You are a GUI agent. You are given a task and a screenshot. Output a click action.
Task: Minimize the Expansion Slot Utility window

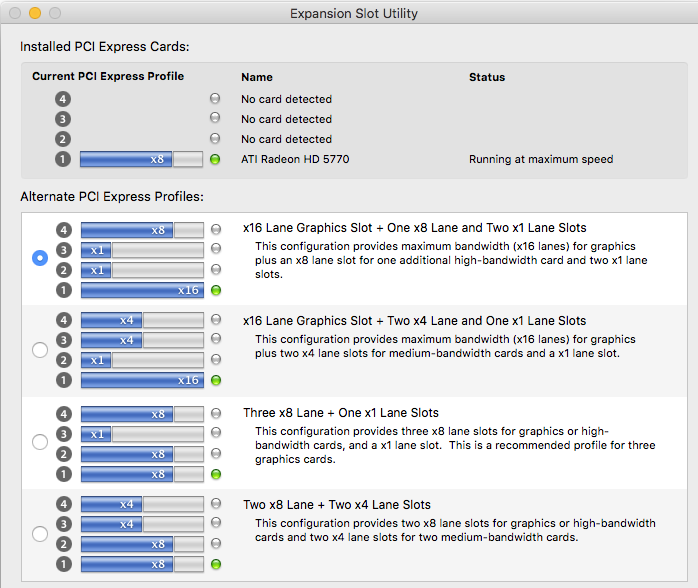point(35,14)
